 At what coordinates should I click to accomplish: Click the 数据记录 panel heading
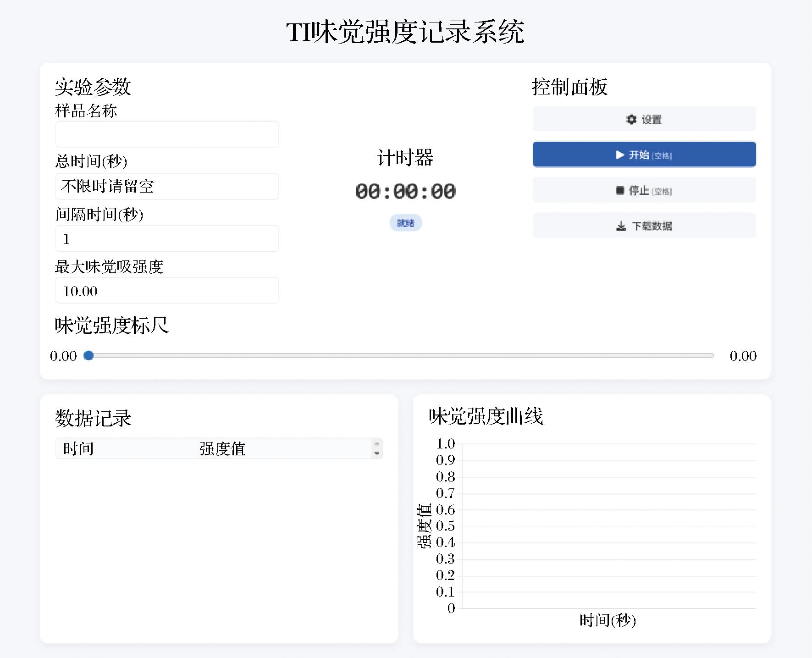[93, 418]
